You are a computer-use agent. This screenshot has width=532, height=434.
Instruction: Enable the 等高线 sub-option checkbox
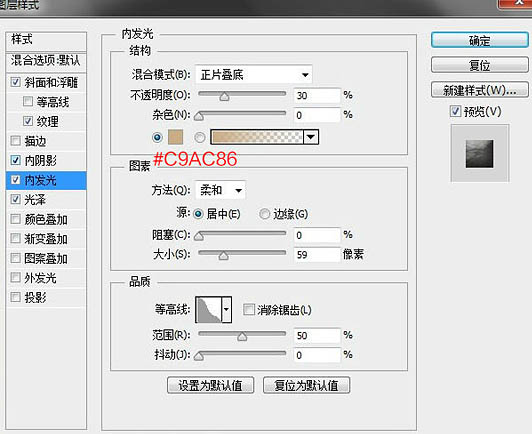coord(28,101)
